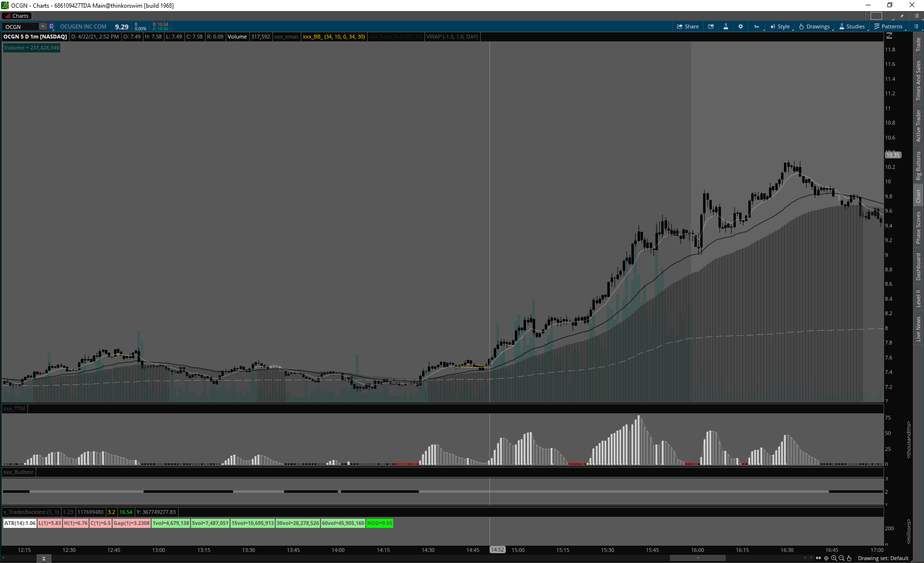Open the Level II side panel
Image resolution: width=924 pixels, height=563 pixels.
(x=918, y=298)
